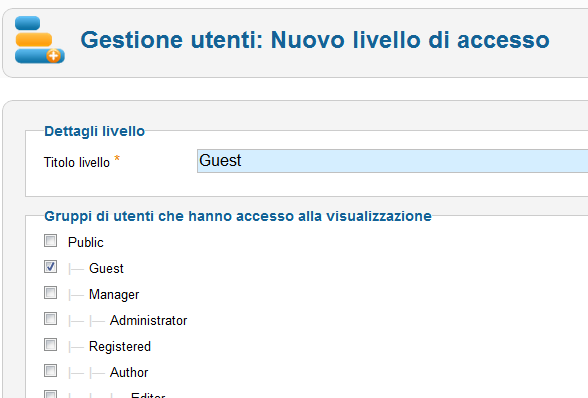
Task: Click the 'Author' group label
Action: [129, 372]
